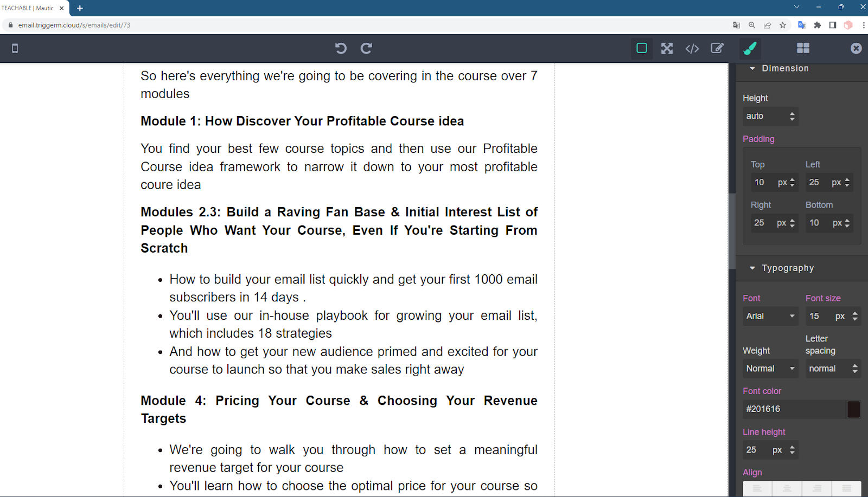The width and height of the screenshot is (868, 497).
Task: Open a new browser tab
Action: point(80,8)
